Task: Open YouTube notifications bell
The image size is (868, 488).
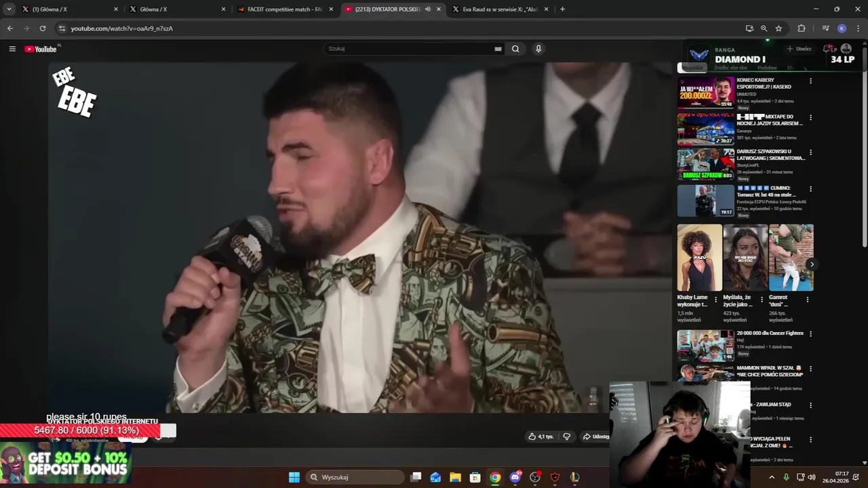Action: [827, 49]
